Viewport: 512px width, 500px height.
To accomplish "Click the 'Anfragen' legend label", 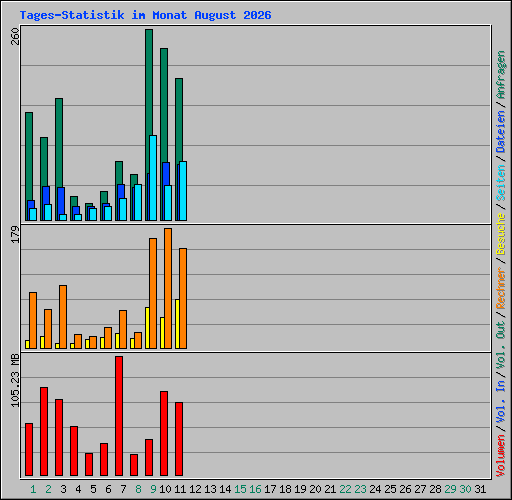I will coord(501,75).
